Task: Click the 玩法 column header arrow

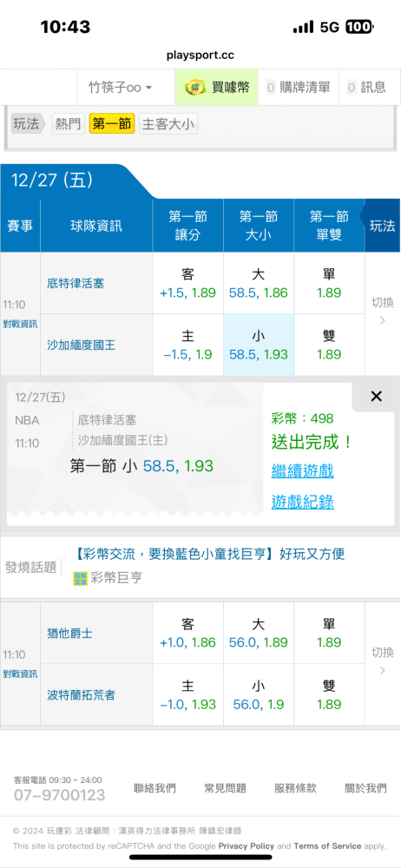Action: (383, 226)
